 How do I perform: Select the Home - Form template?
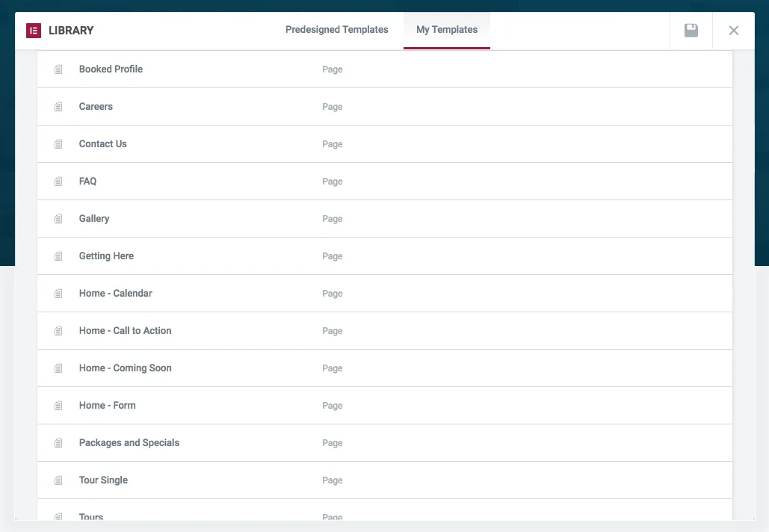[107, 405]
